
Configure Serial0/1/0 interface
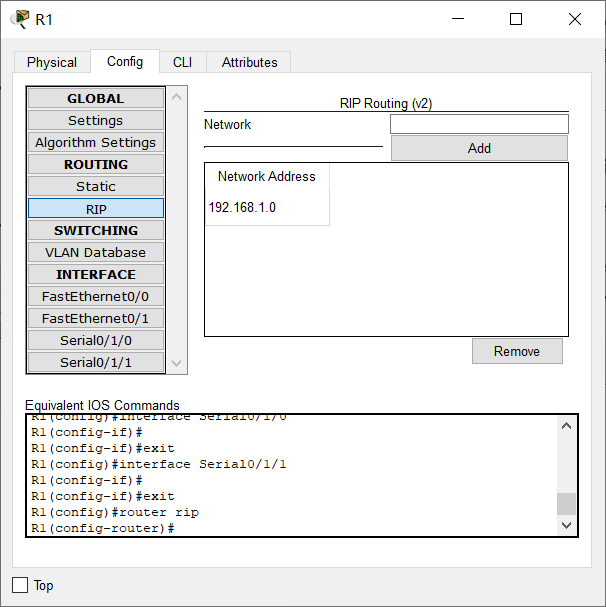point(96,341)
